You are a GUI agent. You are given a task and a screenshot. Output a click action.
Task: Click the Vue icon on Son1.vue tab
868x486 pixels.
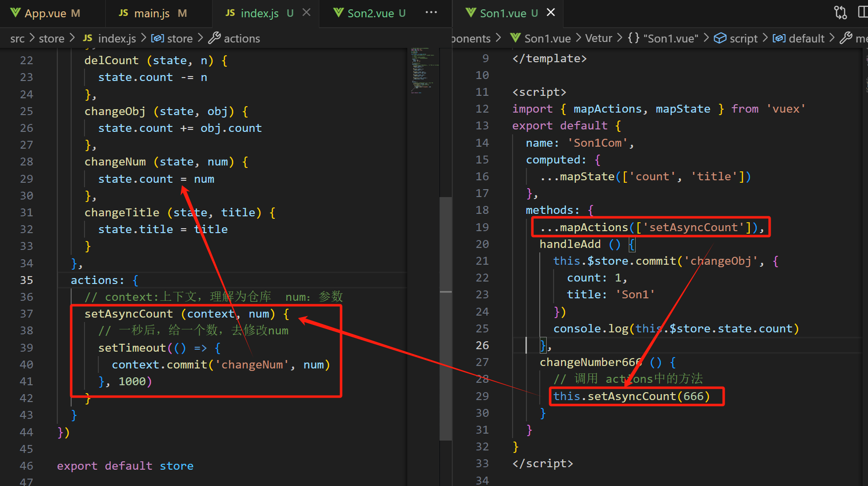point(471,13)
